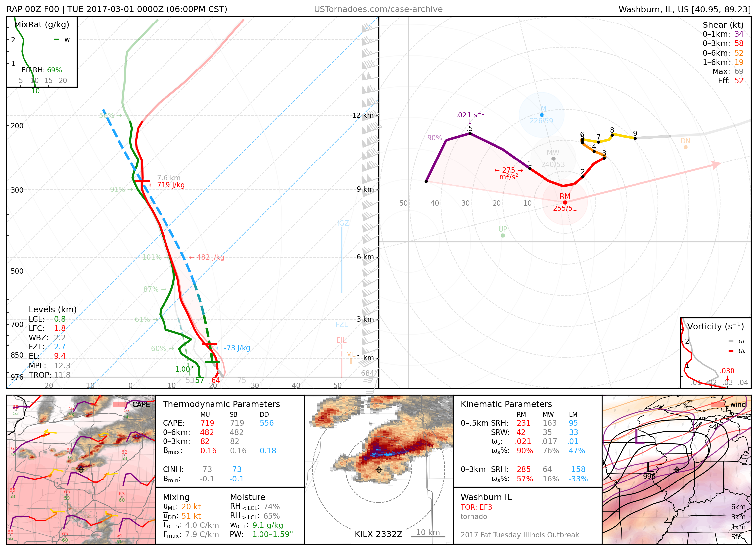Click the purple 1km legend line

719,527
